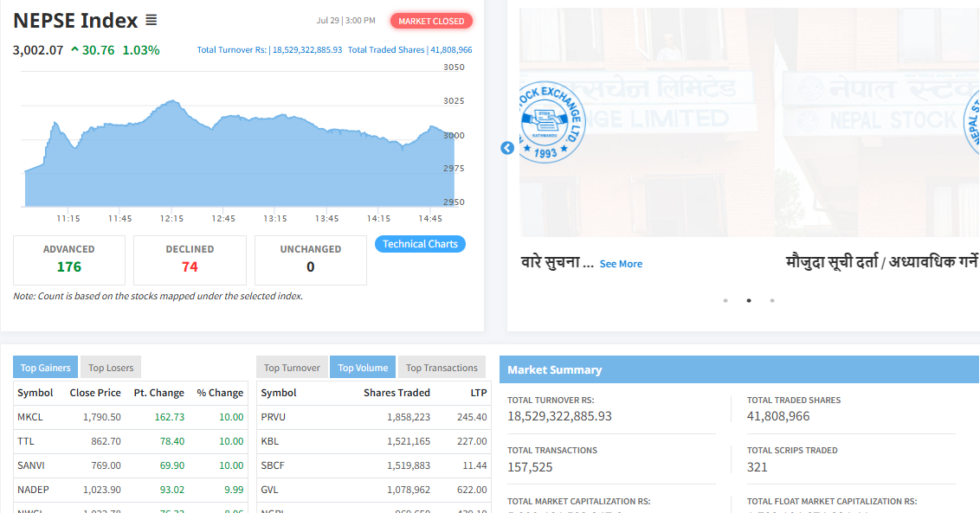The width and height of the screenshot is (980, 513).
Task: Select the Top Volume tab
Action: coord(363,368)
